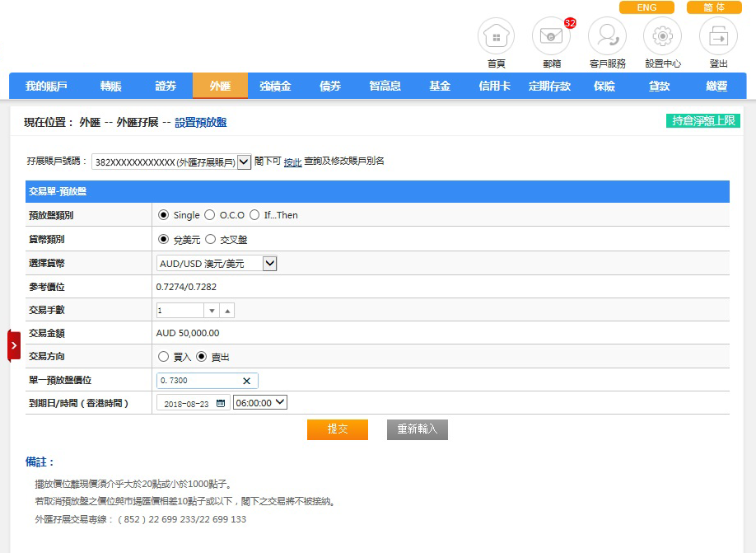Image resolution: width=756 pixels, height=553 pixels.
Task: Click the 登出 logout icon
Action: coord(718,36)
